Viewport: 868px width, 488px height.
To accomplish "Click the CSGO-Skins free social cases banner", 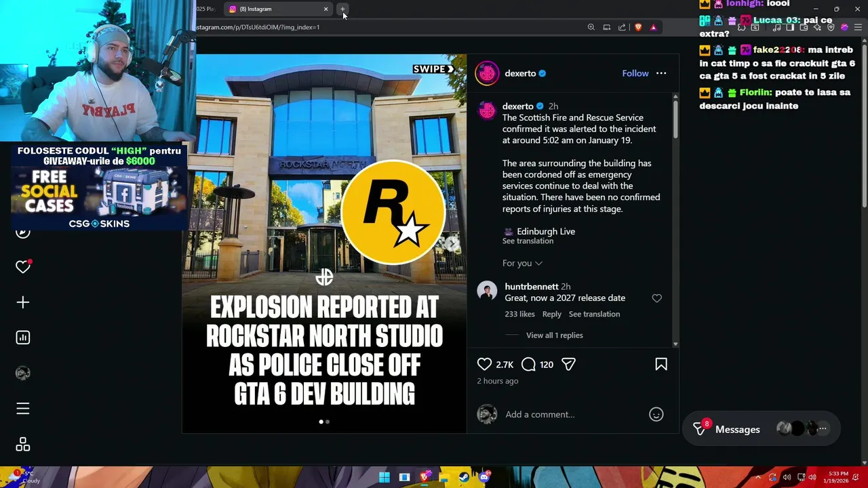I will (x=99, y=187).
